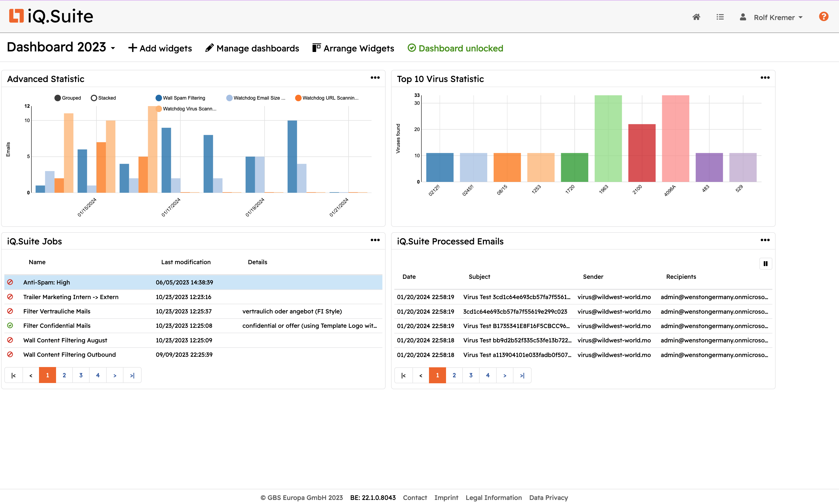Image resolution: width=839 pixels, height=504 pixels.
Task: Open Advanced Statistic widget options menu
Action: click(x=375, y=78)
